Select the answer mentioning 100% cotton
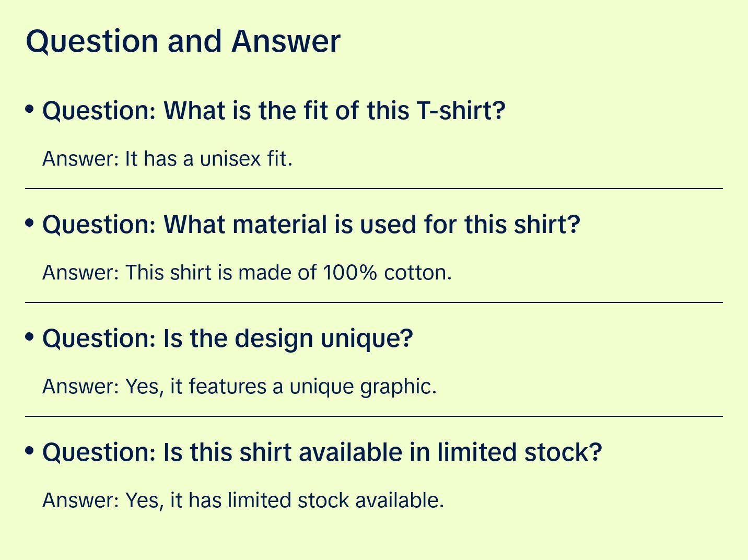This screenshot has width=748, height=560. coord(247,273)
